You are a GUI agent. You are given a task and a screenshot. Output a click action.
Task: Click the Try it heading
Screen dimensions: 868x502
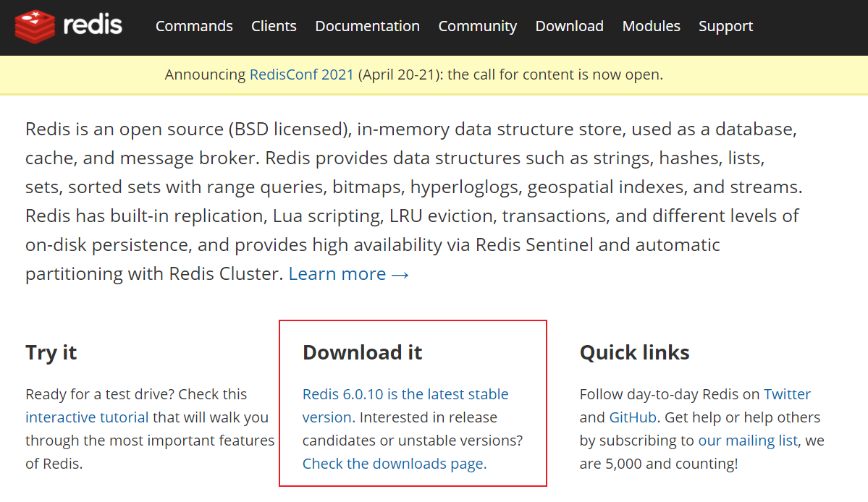click(x=51, y=353)
